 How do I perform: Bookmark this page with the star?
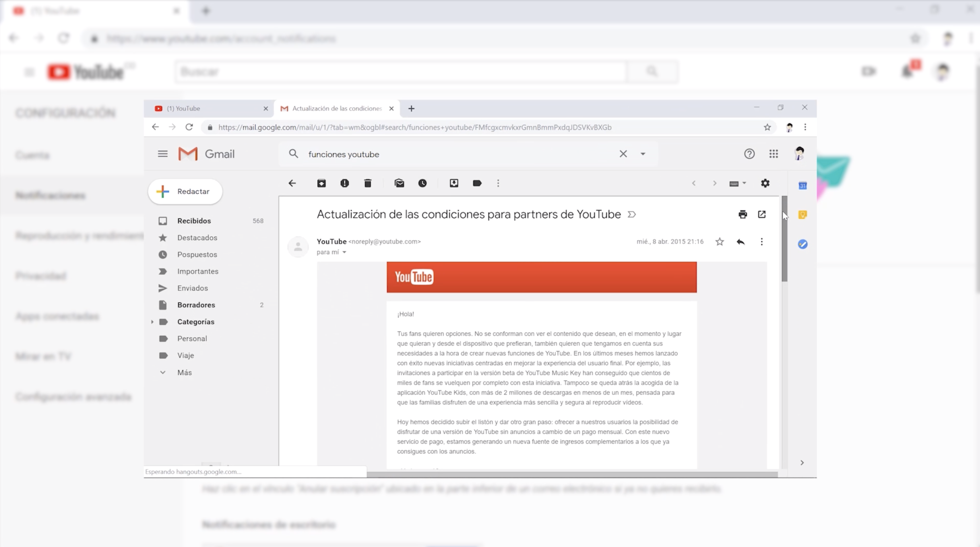[x=767, y=127]
